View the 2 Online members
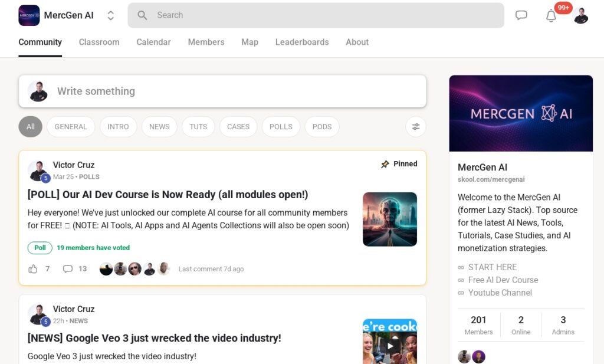Screen dimensions: 604x364 pyautogui.click(x=521, y=325)
